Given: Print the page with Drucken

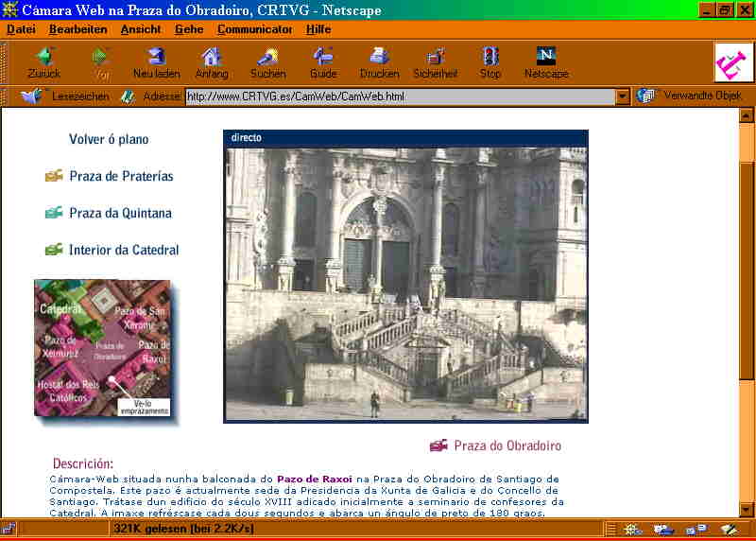Looking at the screenshot, I should 378,62.
